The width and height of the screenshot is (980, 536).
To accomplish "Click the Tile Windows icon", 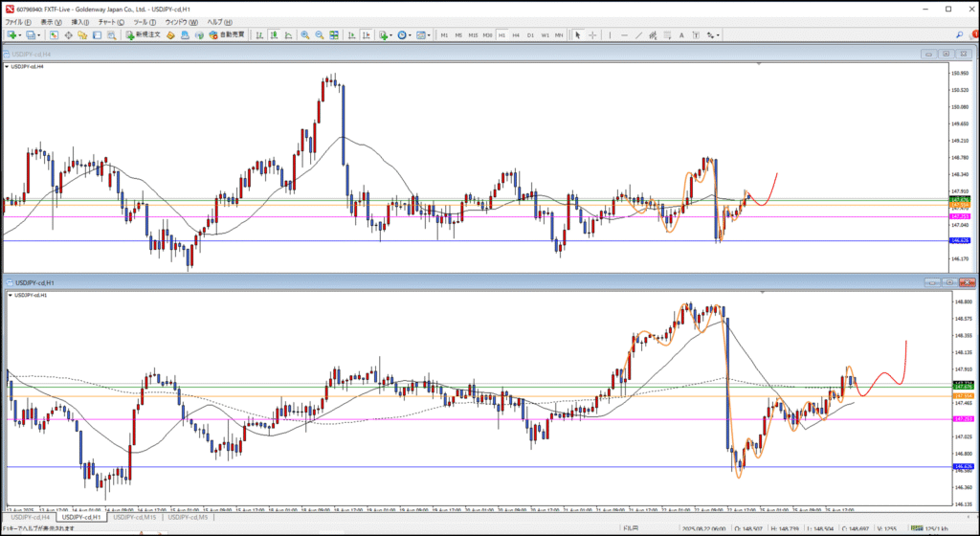I will point(334,35).
